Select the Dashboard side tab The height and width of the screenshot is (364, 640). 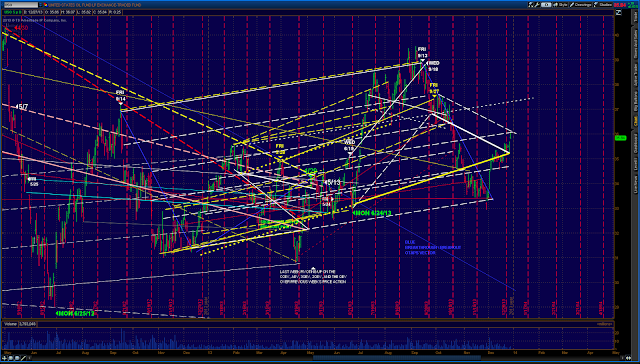[x=636, y=144]
